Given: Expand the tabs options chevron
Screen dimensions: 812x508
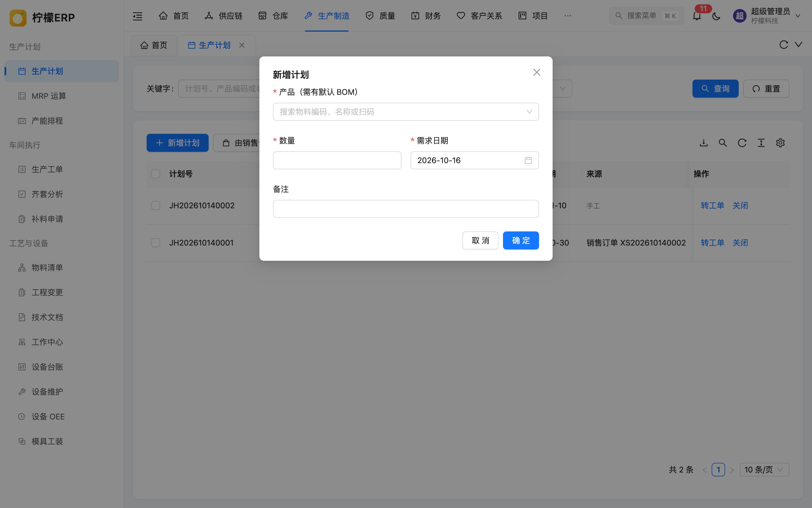Looking at the screenshot, I should tap(798, 45).
